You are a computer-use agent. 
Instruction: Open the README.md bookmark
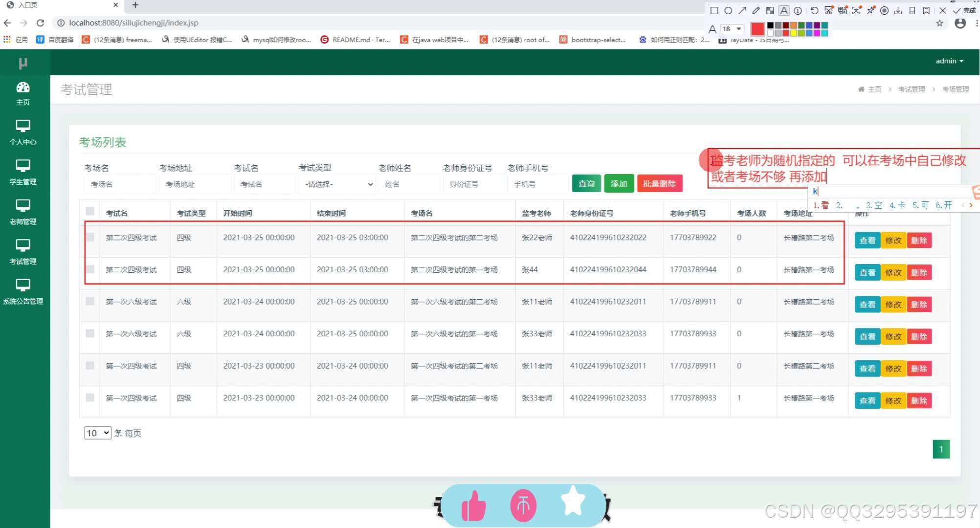[x=355, y=40]
